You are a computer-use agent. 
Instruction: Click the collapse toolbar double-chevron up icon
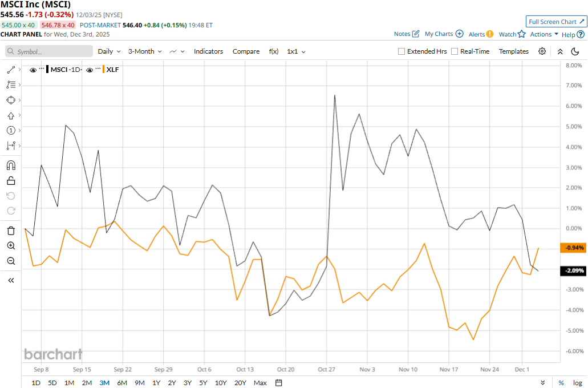[x=560, y=52]
